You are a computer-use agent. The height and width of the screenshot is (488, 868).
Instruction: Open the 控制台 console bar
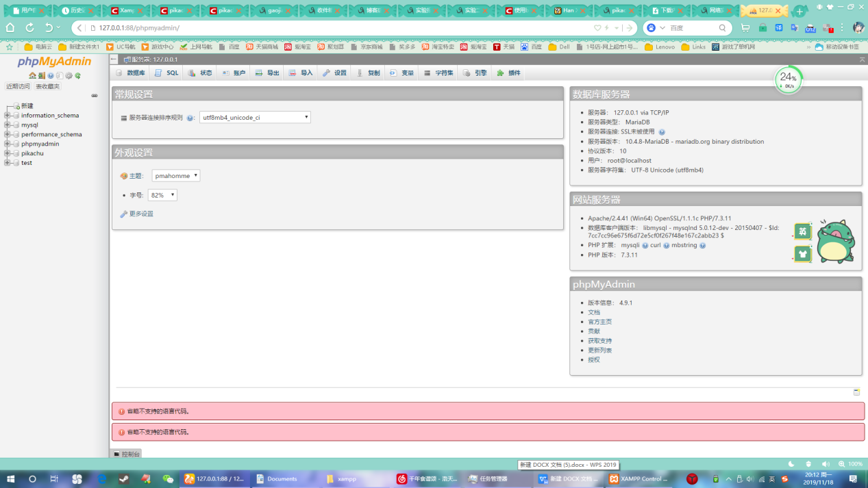[126, 454]
